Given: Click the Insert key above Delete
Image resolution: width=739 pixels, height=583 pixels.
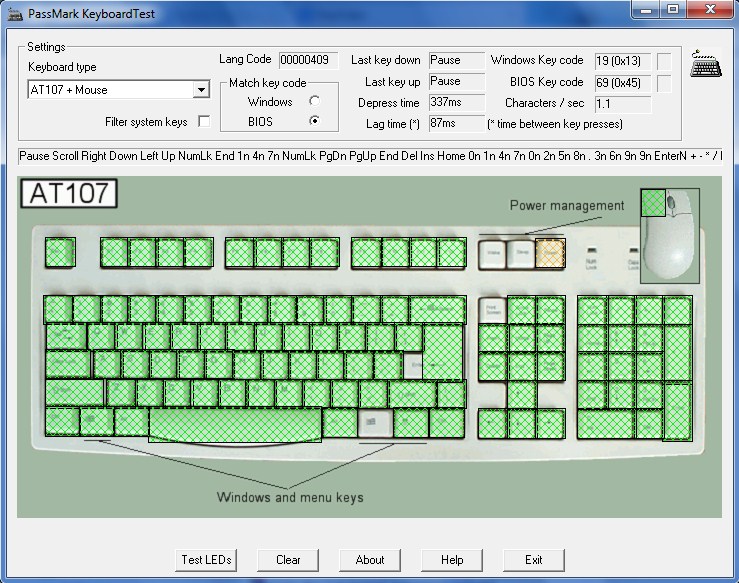Looking at the screenshot, I should click(493, 339).
